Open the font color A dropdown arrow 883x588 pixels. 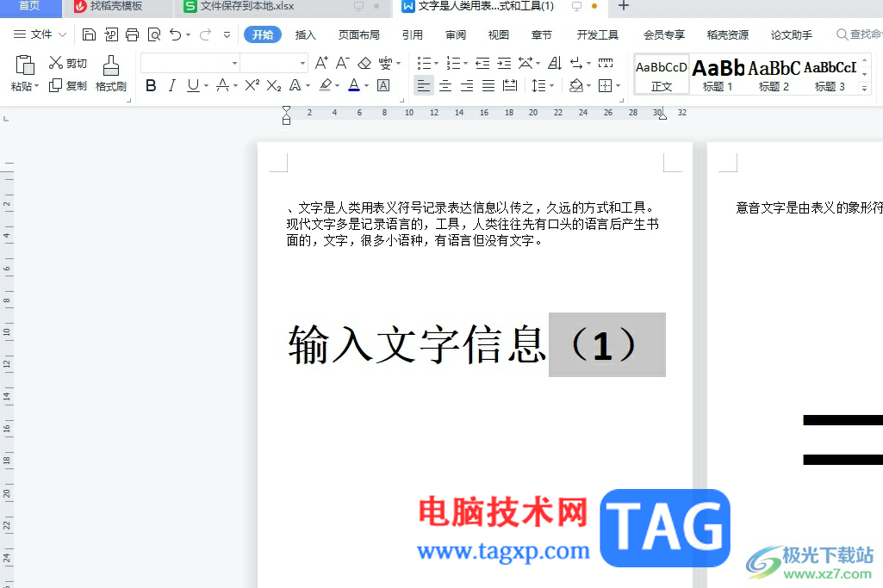point(367,85)
